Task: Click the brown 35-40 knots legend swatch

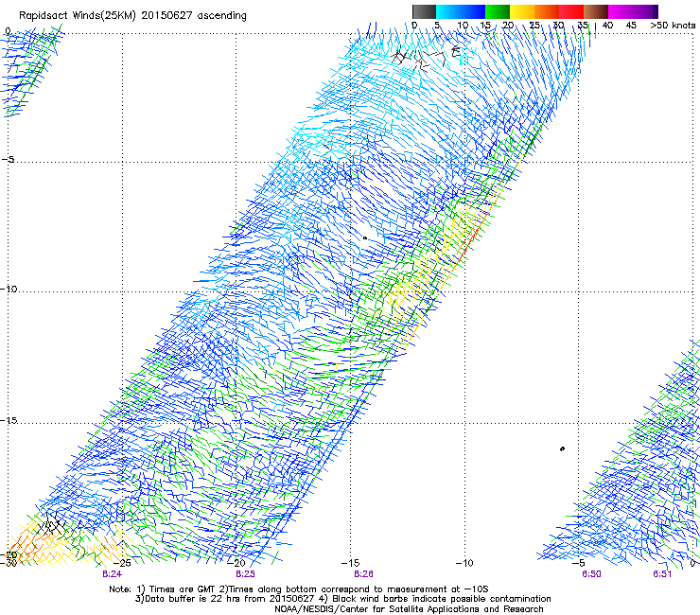Action: click(596, 11)
